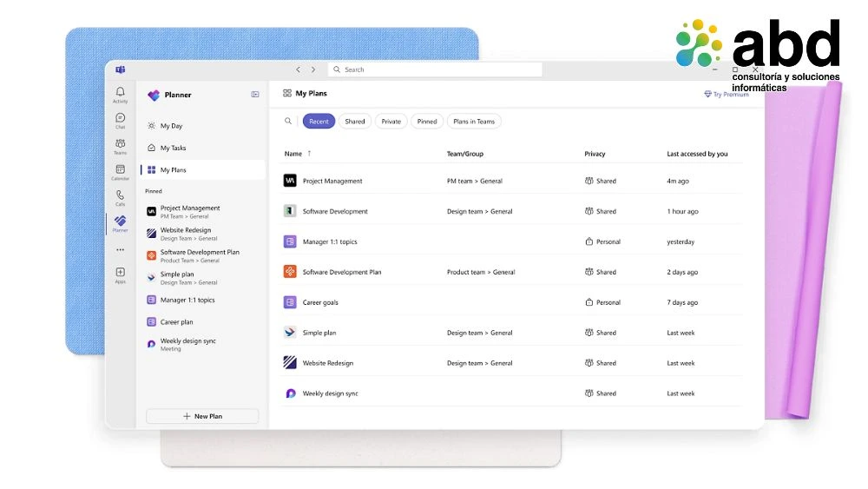
Task: Collapse the Planner side panel icon
Action: (x=255, y=95)
